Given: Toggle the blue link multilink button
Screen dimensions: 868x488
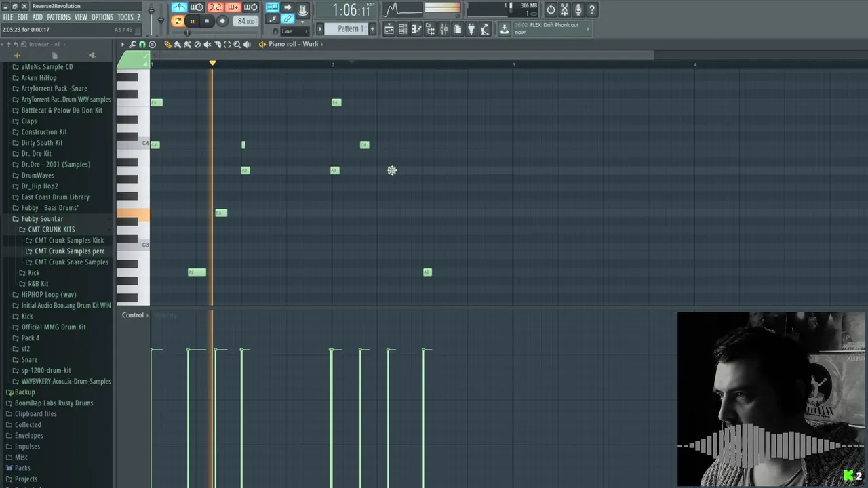Looking at the screenshot, I should 289,18.
